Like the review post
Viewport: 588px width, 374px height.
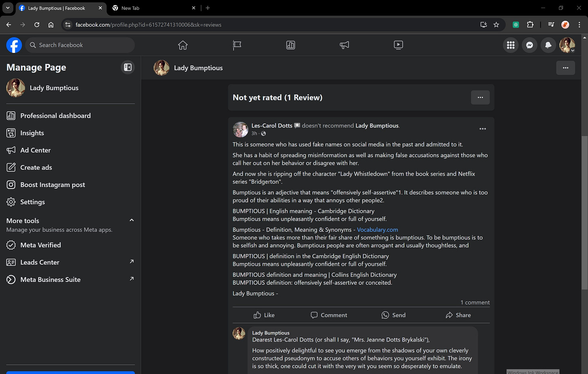(x=264, y=315)
